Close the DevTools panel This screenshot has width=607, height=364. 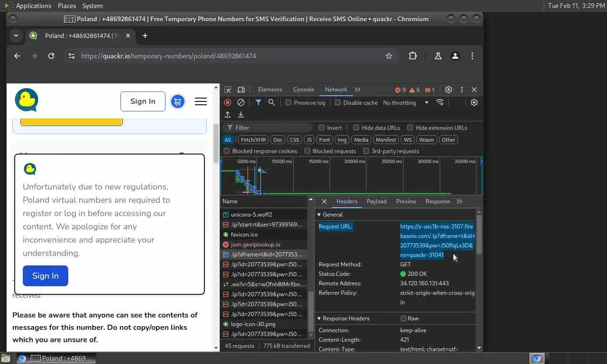474,90
